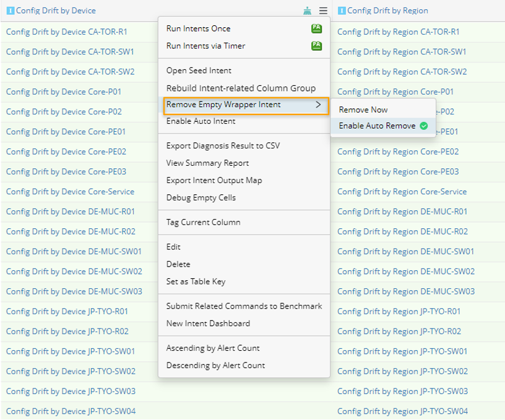The width and height of the screenshot is (505, 420).
Task: Click the blue intent icon on Region column header
Action: (342, 10)
